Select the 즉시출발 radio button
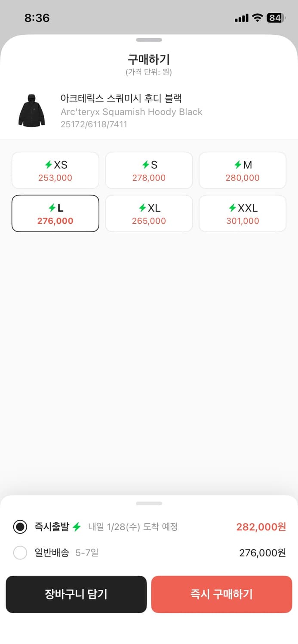298x644 pixels. pyautogui.click(x=20, y=526)
